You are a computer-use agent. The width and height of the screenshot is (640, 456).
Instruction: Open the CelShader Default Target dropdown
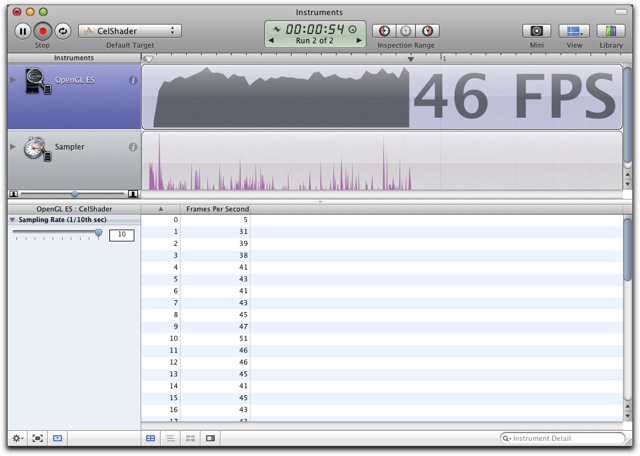tap(130, 31)
